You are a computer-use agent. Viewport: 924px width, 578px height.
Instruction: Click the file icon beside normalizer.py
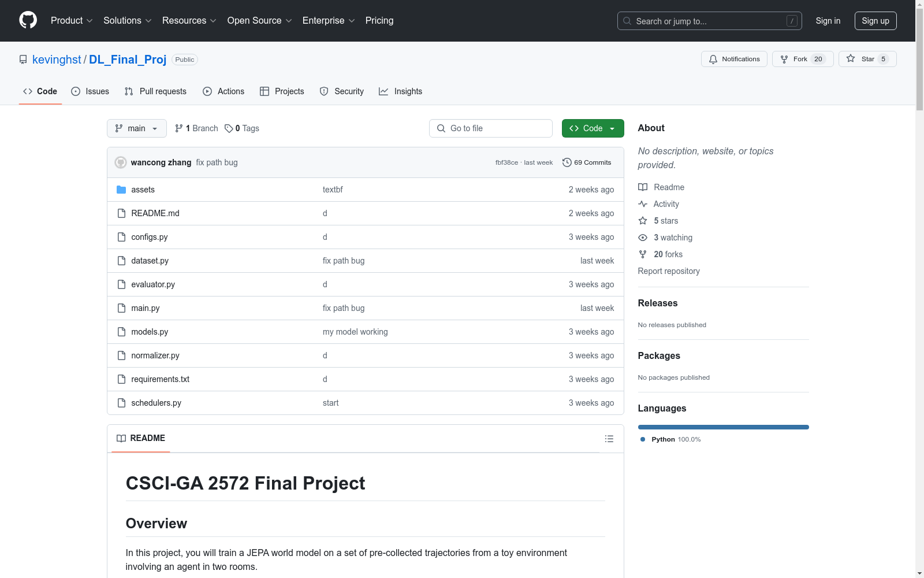(121, 355)
